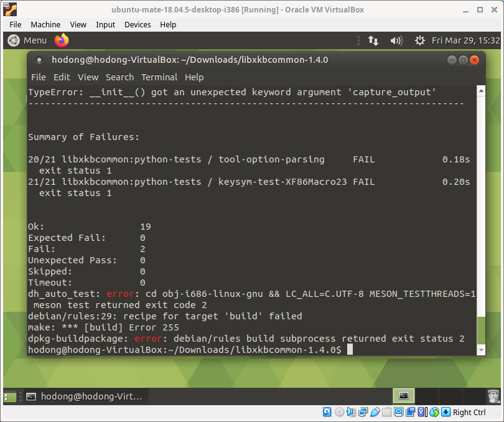Open the terminal Help menu
The image size is (504, 422).
click(x=194, y=77)
